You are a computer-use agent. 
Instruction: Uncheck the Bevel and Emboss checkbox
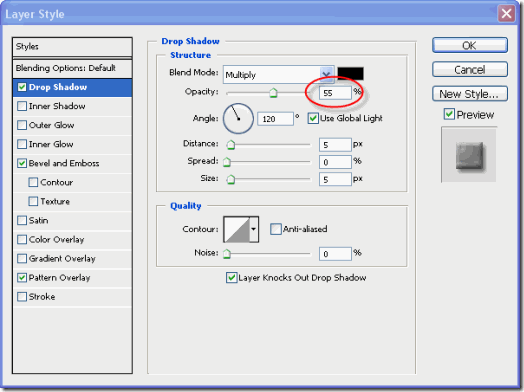point(22,163)
